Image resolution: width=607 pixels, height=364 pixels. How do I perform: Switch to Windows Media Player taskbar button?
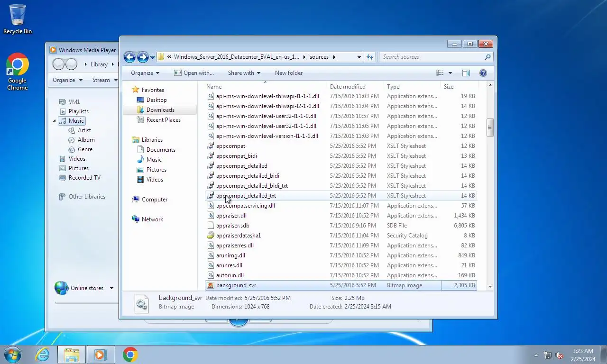point(101,355)
